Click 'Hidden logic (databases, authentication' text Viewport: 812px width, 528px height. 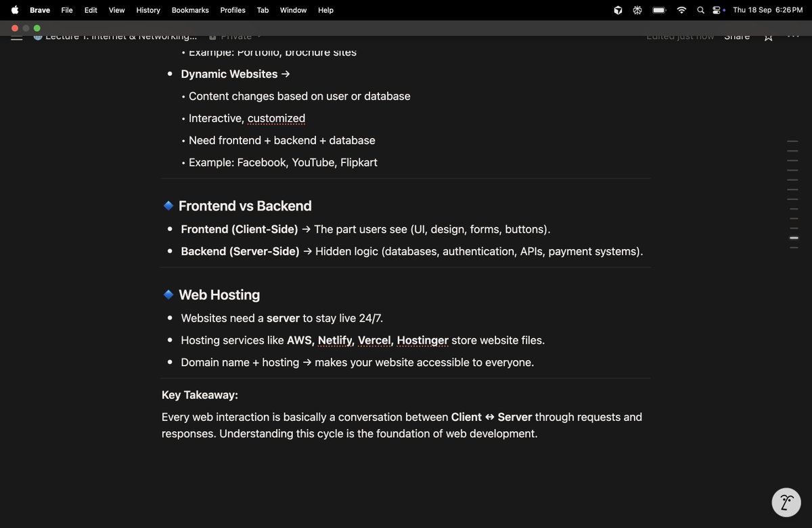pos(415,251)
